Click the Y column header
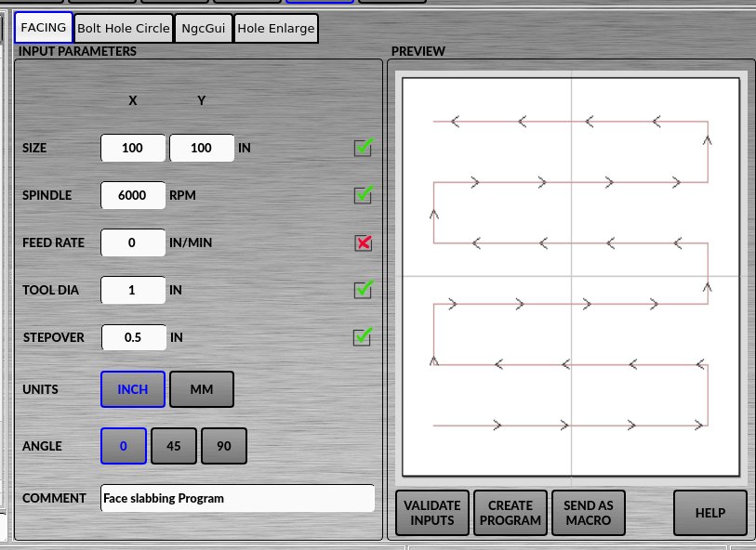Image resolution: width=756 pixels, height=550 pixels. [x=202, y=100]
